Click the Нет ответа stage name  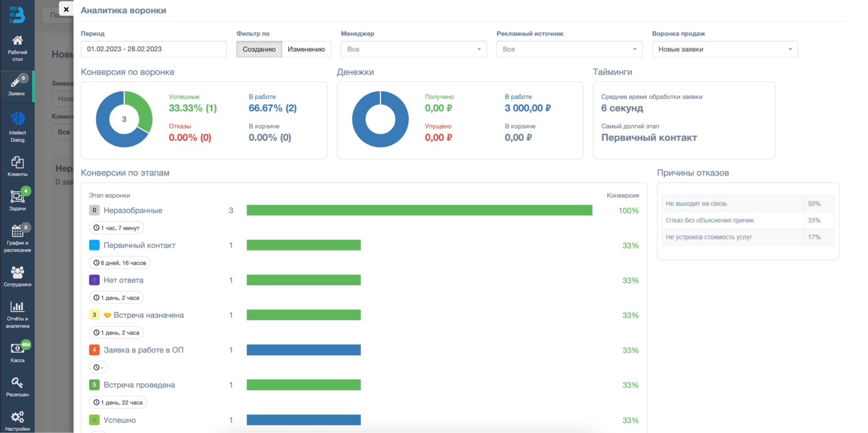coord(123,280)
